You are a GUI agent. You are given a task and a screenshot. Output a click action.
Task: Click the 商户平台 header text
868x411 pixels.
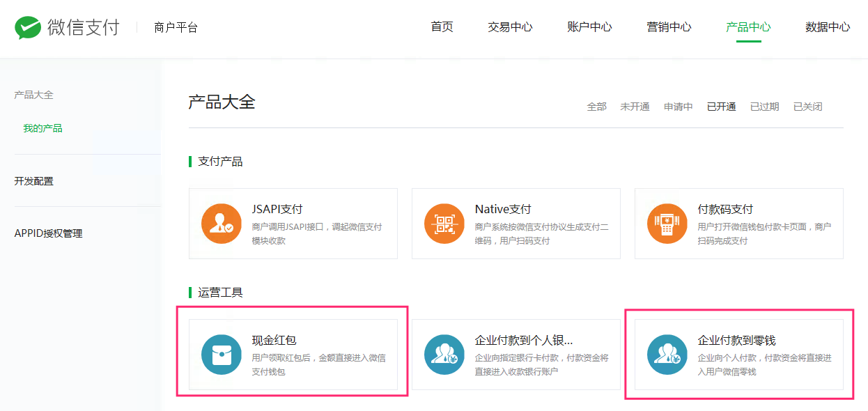[x=176, y=28]
